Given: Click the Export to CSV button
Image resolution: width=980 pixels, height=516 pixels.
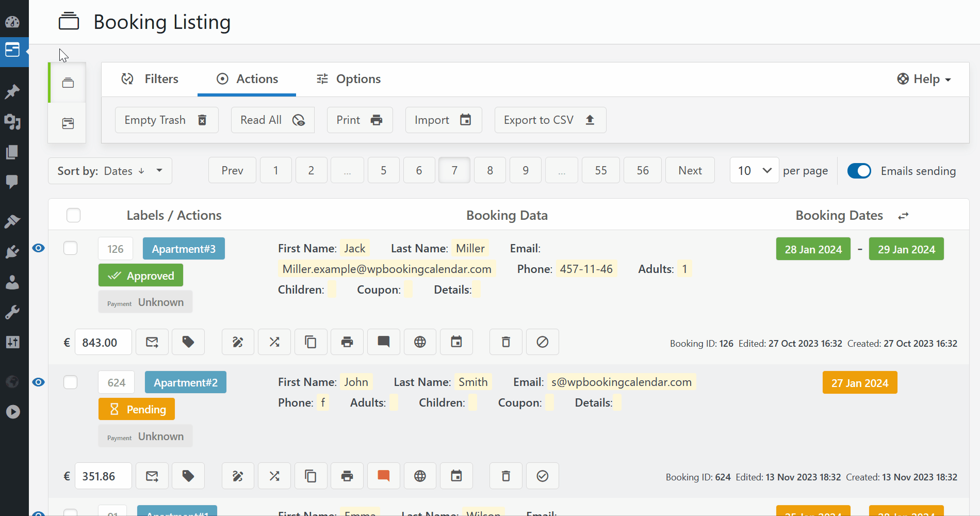Looking at the screenshot, I should click(550, 120).
